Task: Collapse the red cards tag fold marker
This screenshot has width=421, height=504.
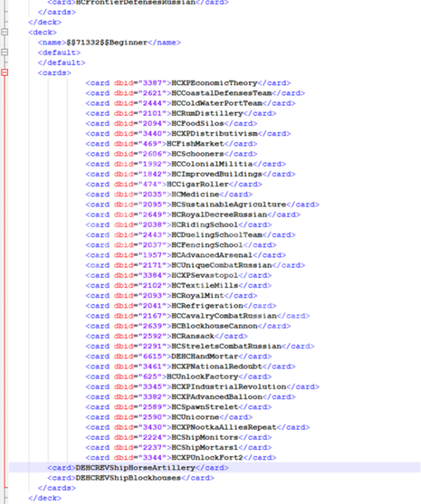Action: pyautogui.click(x=4, y=72)
